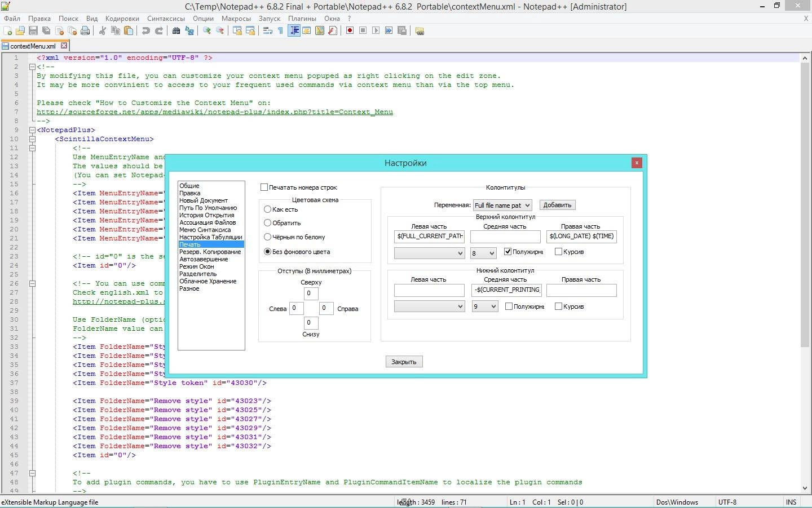The image size is (812, 508).
Task: Open 'Переменная' Full file name path dropdown
Action: click(x=502, y=205)
